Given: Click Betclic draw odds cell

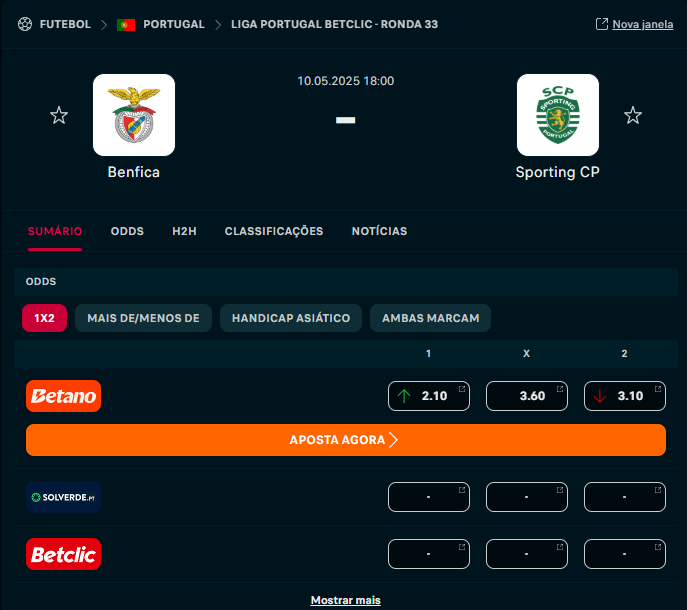Looking at the screenshot, I should [527, 554].
